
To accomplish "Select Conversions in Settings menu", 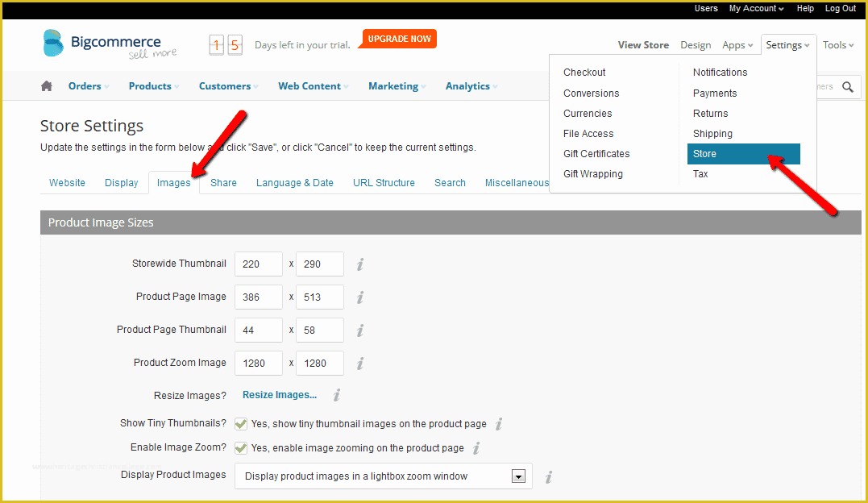I will click(592, 93).
